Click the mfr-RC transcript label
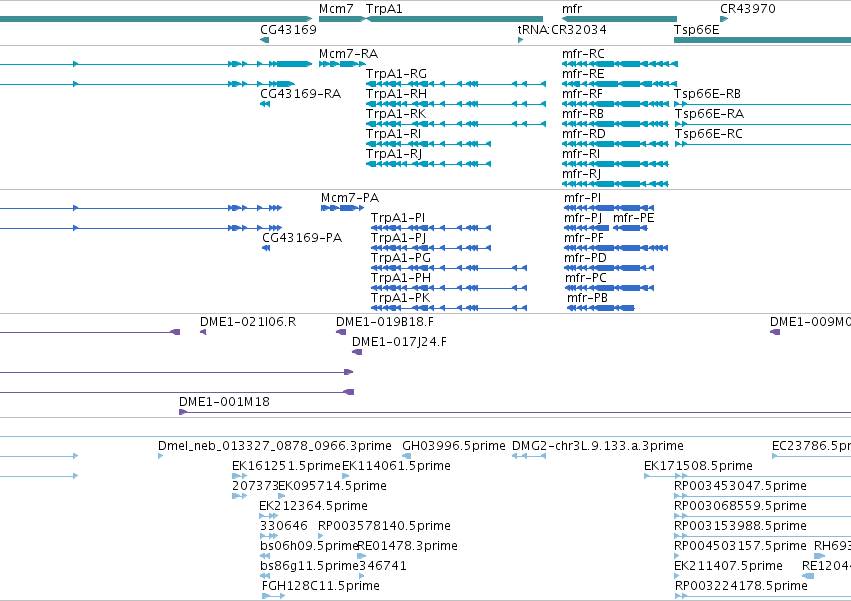The height and width of the screenshot is (601, 851). (583, 54)
